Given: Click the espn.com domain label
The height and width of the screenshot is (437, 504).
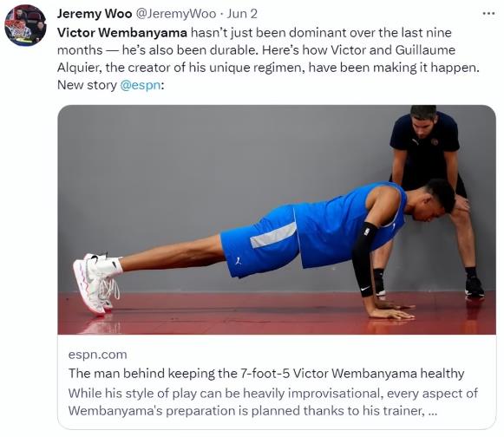Looking at the screenshot, I should (x=98, y=355).
